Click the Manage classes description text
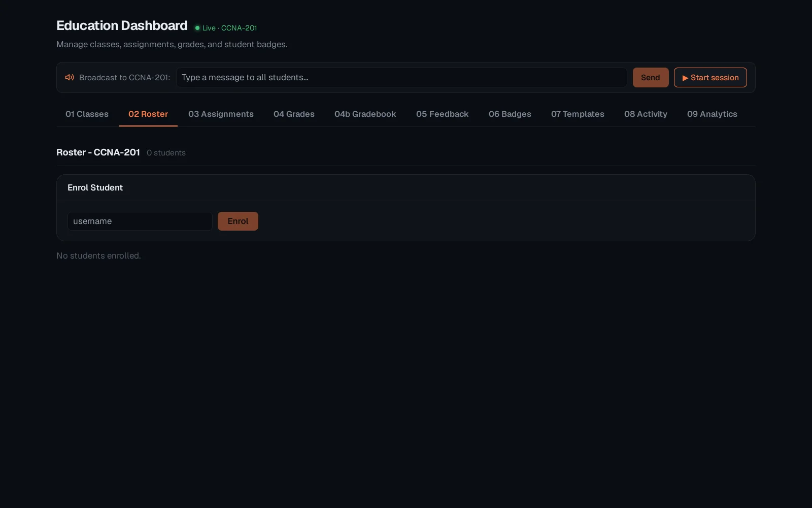The image size is (812, 508). 172,44
